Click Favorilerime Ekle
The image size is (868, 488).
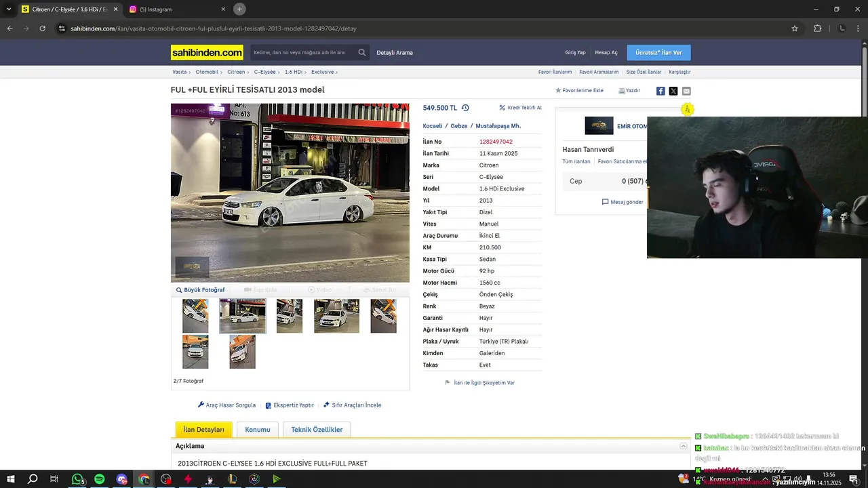(x=579, y=91)
